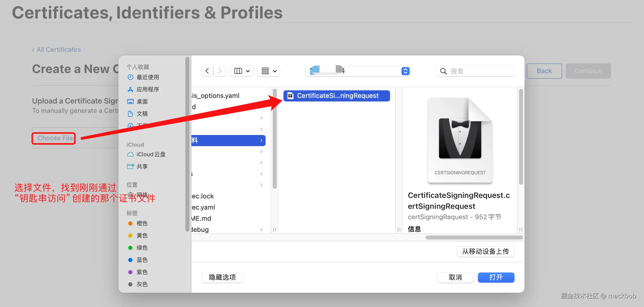
Task: Click Open (打开) button
Action: coord(496,277)
